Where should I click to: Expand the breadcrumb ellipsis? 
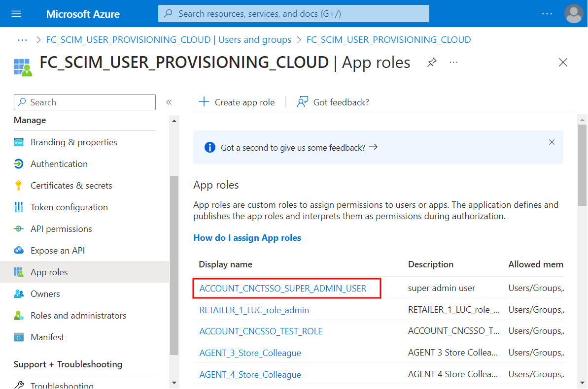click(22, 40)
